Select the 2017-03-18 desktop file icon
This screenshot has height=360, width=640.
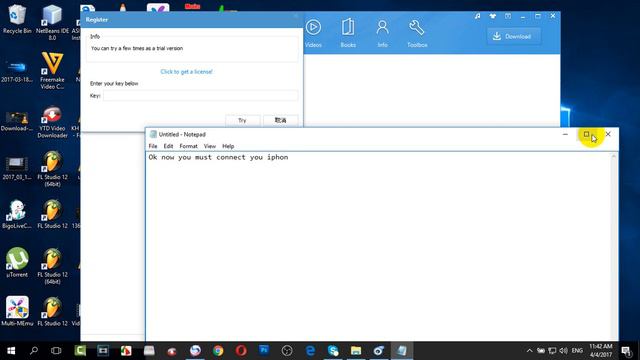coord(17,71)
